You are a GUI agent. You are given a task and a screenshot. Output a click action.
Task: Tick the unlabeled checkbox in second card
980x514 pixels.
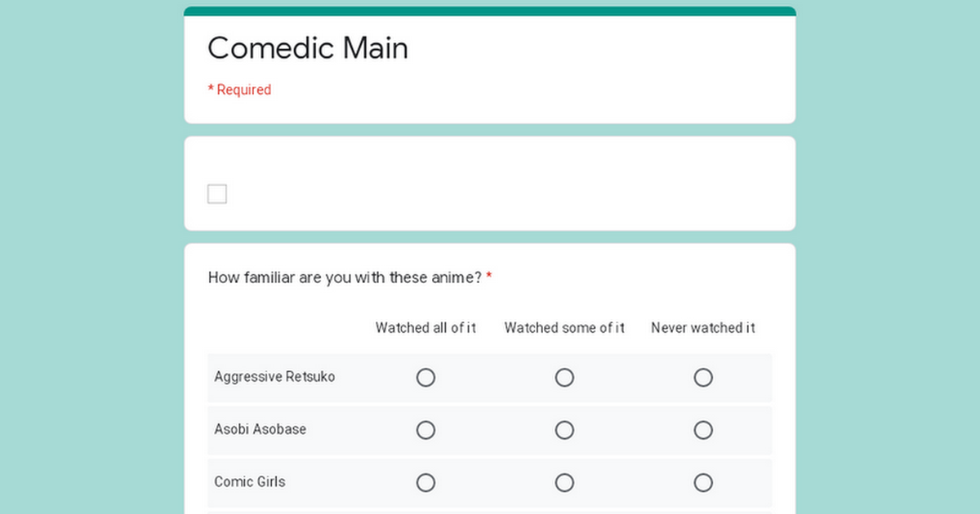[217, 194]
